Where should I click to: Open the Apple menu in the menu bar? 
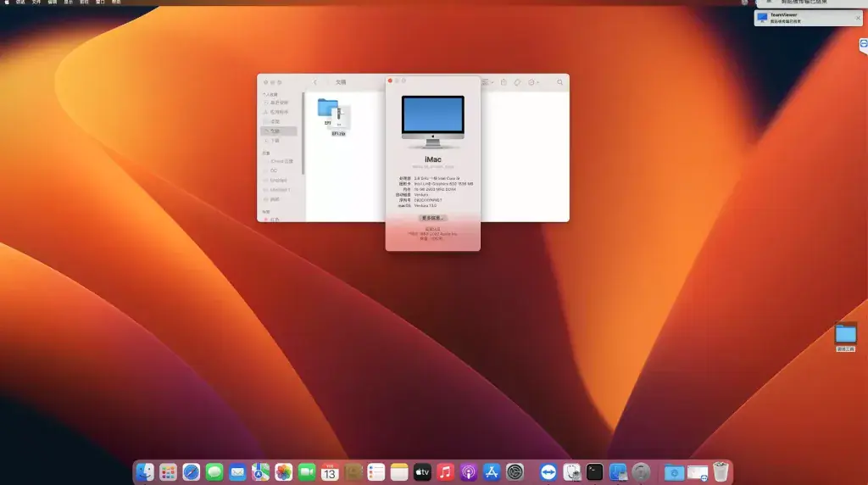(7, 3)
